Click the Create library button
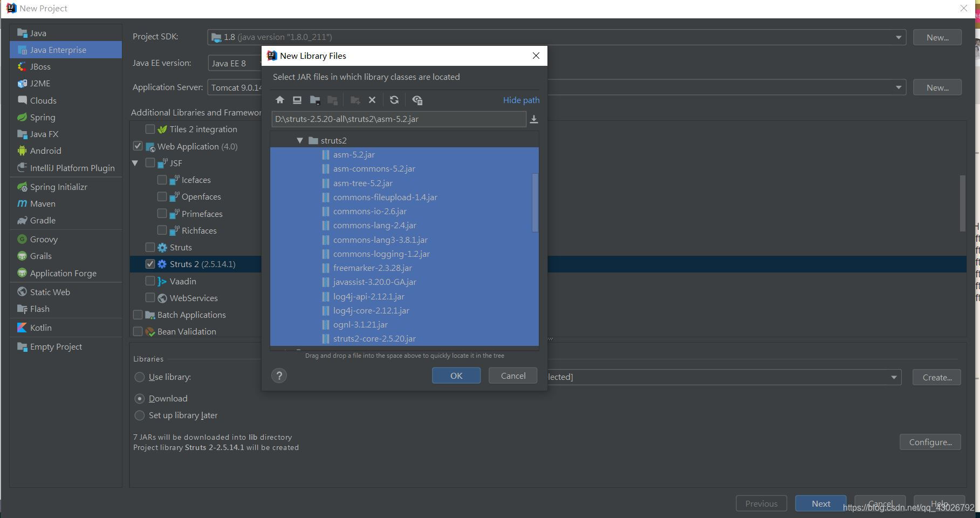The image size is (980, 518). (937, 377)
